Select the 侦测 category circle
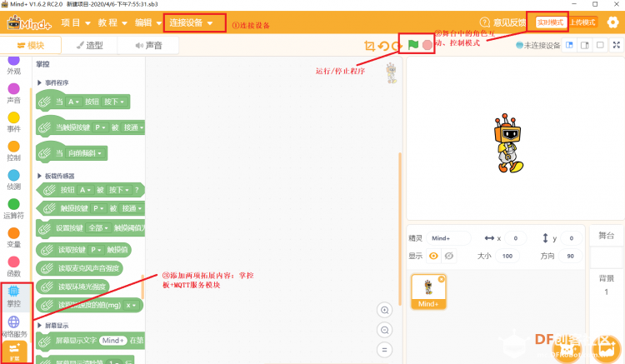Image resolution: width=625 pixels, height=364 pixels. (x=13, y=175)
